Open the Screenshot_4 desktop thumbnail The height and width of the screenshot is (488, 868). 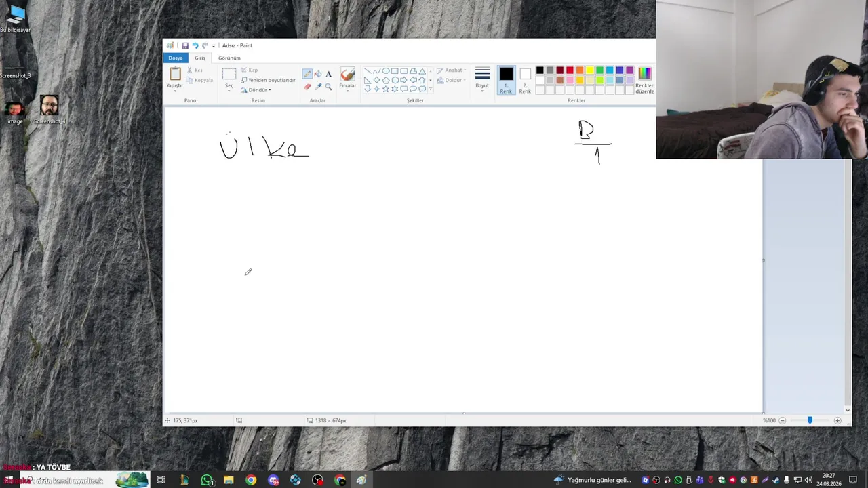click(x=49, y=110)
